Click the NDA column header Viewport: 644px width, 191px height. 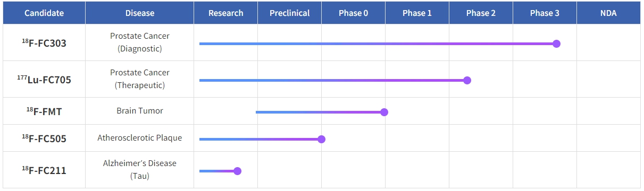coord(608,13)
